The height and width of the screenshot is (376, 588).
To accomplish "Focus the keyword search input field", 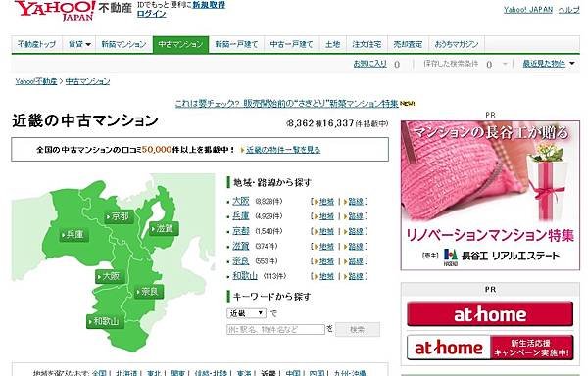I will tap(275, 330).
